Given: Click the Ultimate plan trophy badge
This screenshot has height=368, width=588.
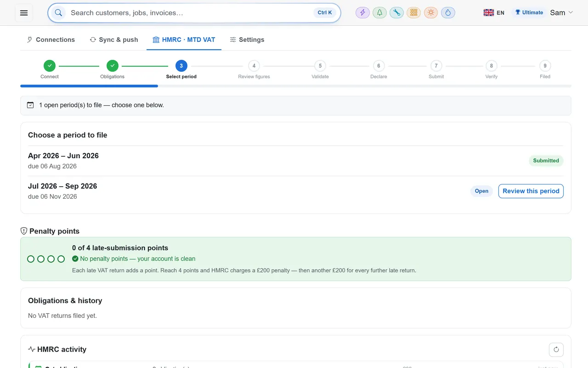Looking at the screenshot, I should [x=529, y=12].
